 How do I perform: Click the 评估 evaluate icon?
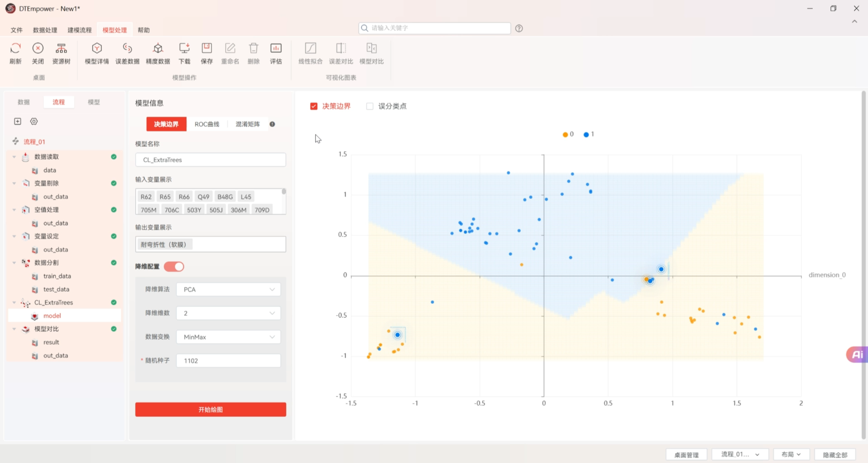(x=276, y=49)
